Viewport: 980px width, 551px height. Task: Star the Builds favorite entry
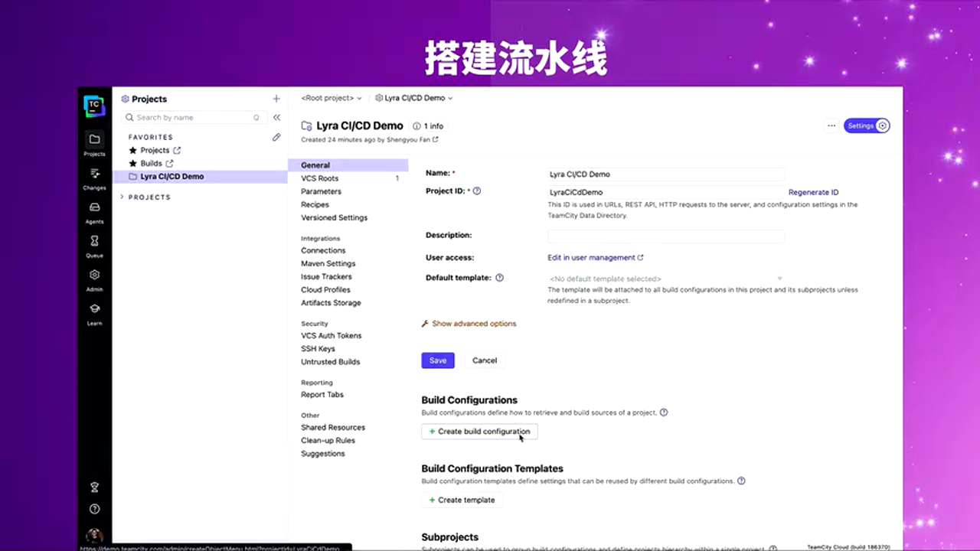pyautogui.click(x=133, y=163)
